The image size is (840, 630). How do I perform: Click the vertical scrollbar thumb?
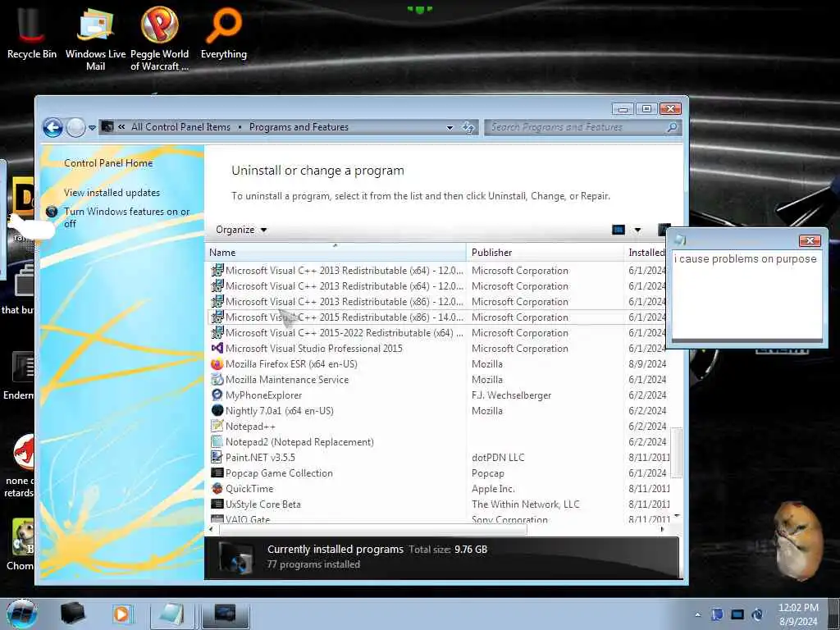tap(677, 452)
